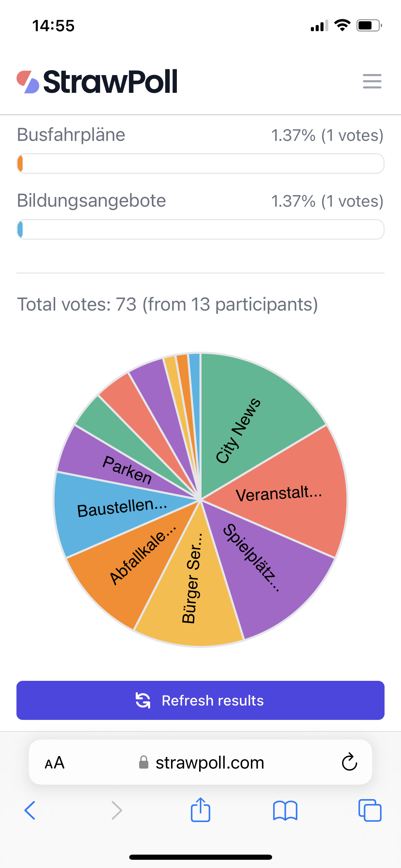Tap the strawpoll.com address field

[200, 762]
